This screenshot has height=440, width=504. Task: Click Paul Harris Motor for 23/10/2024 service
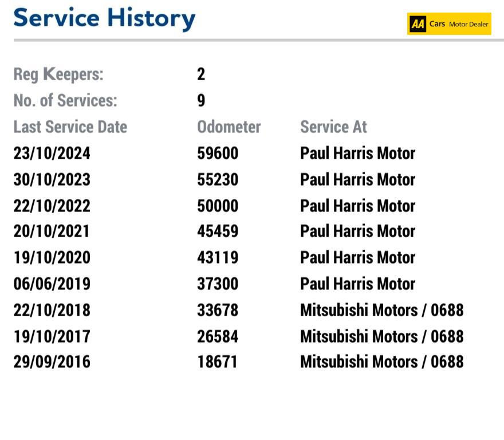357,153
